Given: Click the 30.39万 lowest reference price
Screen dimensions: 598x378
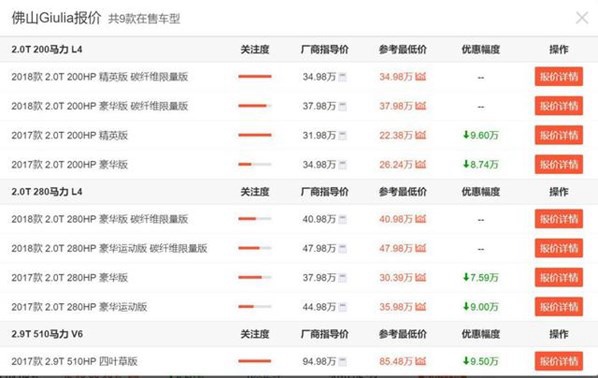Looking at the screenshot, I should coord(396,278).
